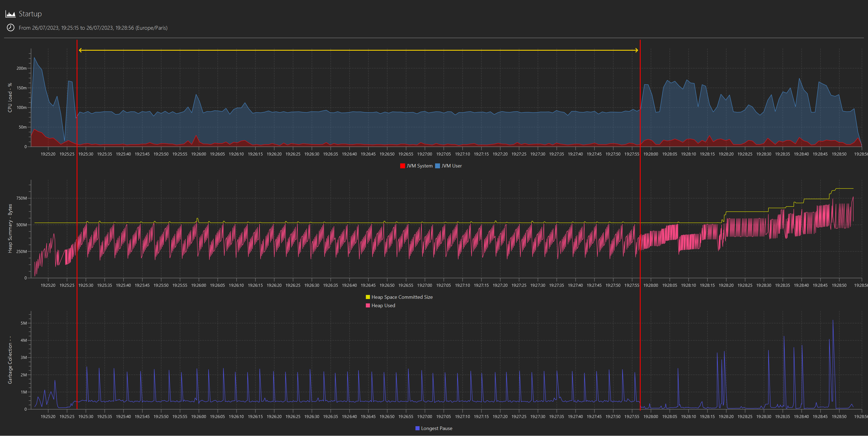Click the 50m tick on CPU Load axis
Viewport: 868px width, 436px height.
pyautogui.click(x=23, y=127)
